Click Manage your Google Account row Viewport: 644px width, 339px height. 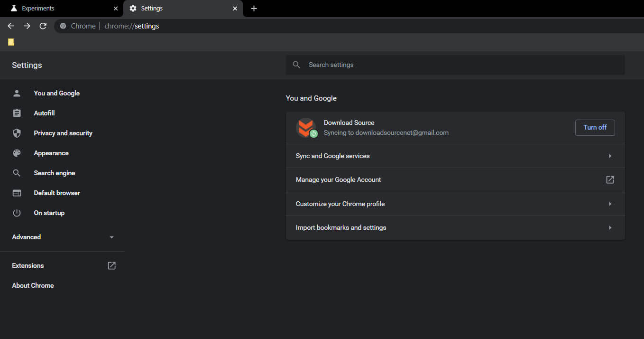point(455,180)
